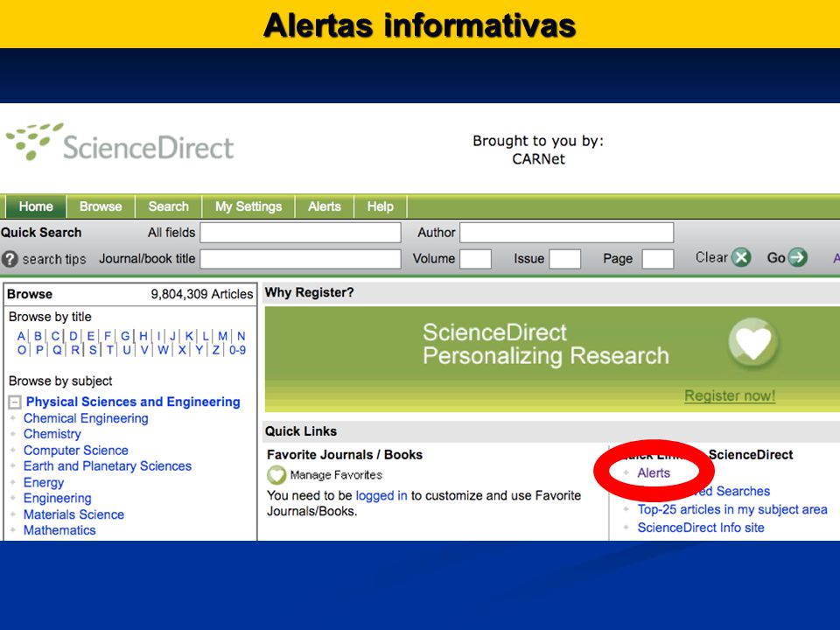Click the Manage Favorites label
840x630 pixels.
(x=336, y=475)
